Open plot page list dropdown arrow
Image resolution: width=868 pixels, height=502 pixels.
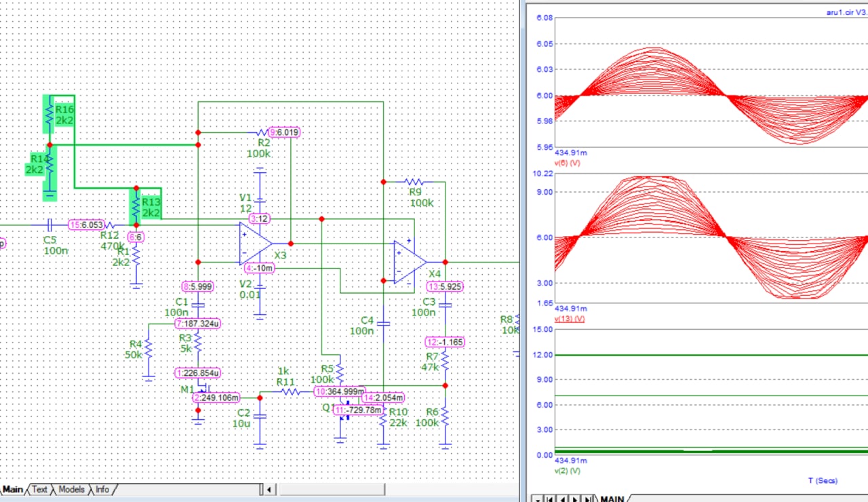[x=537, y=499]
